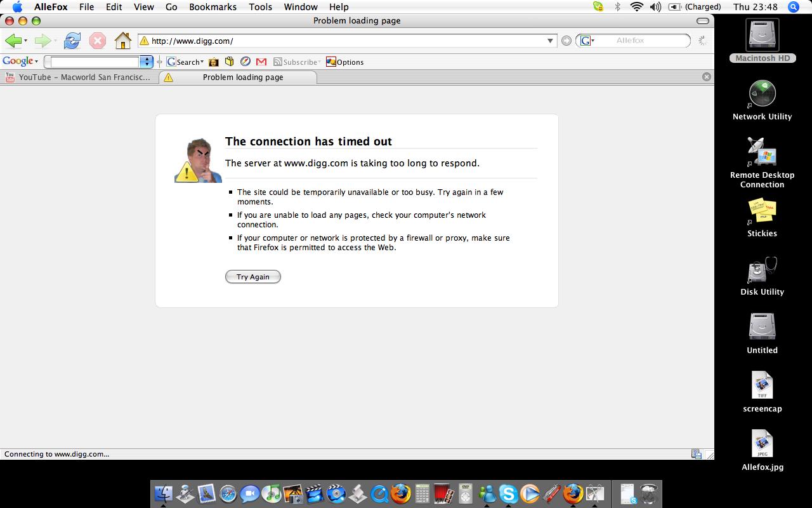This screenshot has width=812, height=508.
Task: Click the red Stop loading button
Action: pyautogui.click(x=97, y=41)
